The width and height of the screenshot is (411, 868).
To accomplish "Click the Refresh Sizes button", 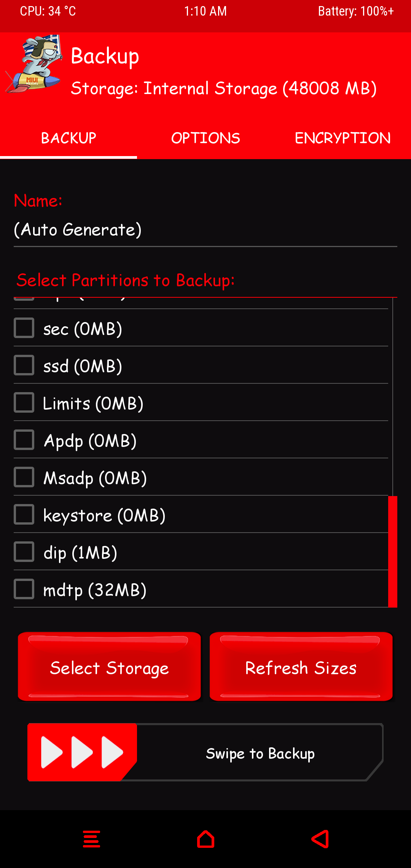I will (301, 667).
